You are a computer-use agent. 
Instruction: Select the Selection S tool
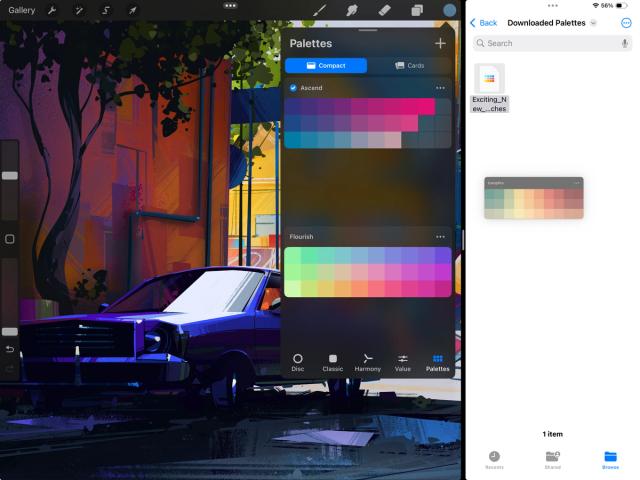(106, 10)
